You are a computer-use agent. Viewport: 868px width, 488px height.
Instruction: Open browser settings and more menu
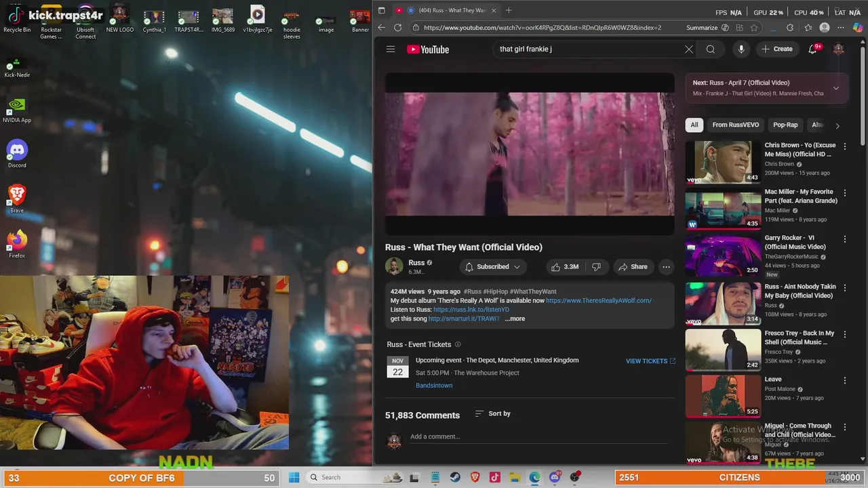click(842, 28)
